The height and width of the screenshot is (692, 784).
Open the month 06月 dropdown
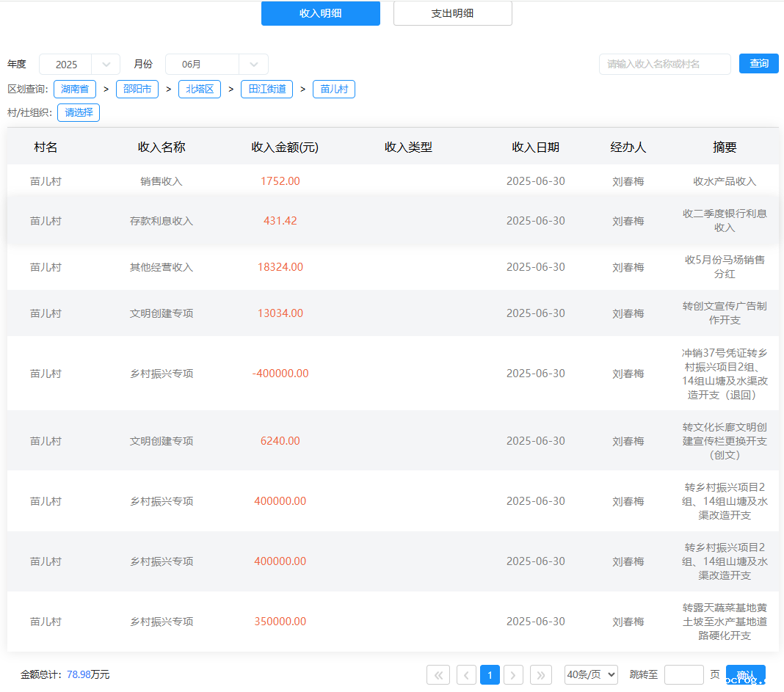pos(217,65)
